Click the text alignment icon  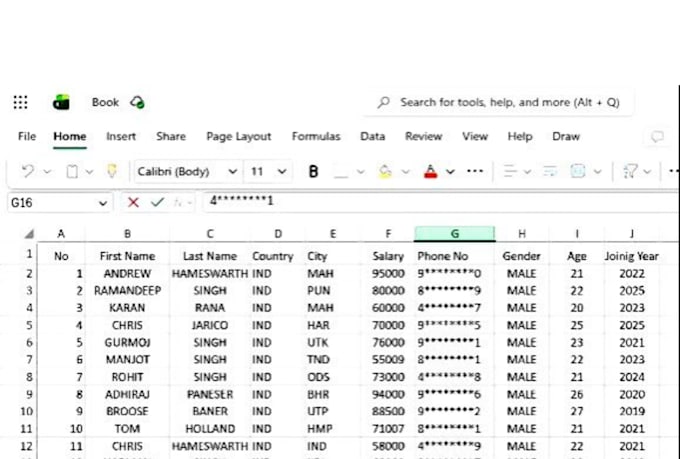click(x=510, y=171)
